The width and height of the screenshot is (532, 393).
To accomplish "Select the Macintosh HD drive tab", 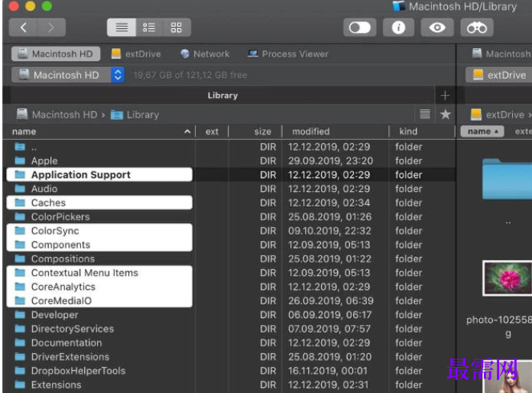I will pos(56,54).
